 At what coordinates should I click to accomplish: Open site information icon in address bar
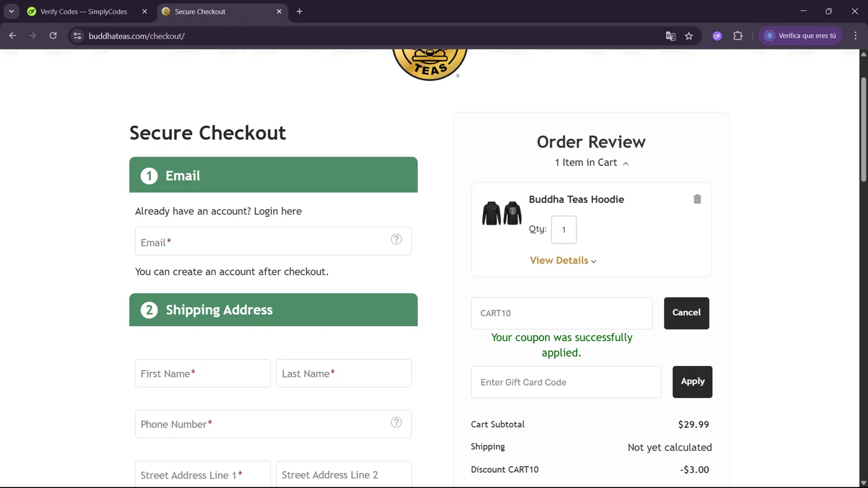pos(77,36)
